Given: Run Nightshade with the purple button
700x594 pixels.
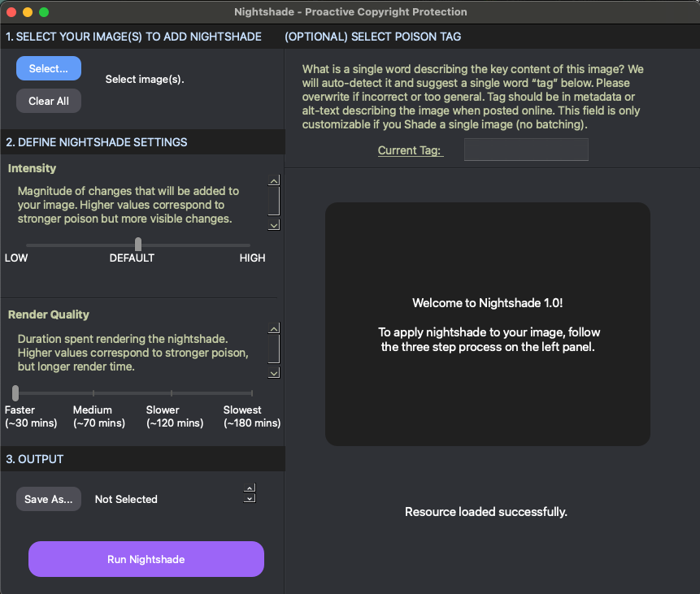Looking at the screenshot, I should (146, 559).
